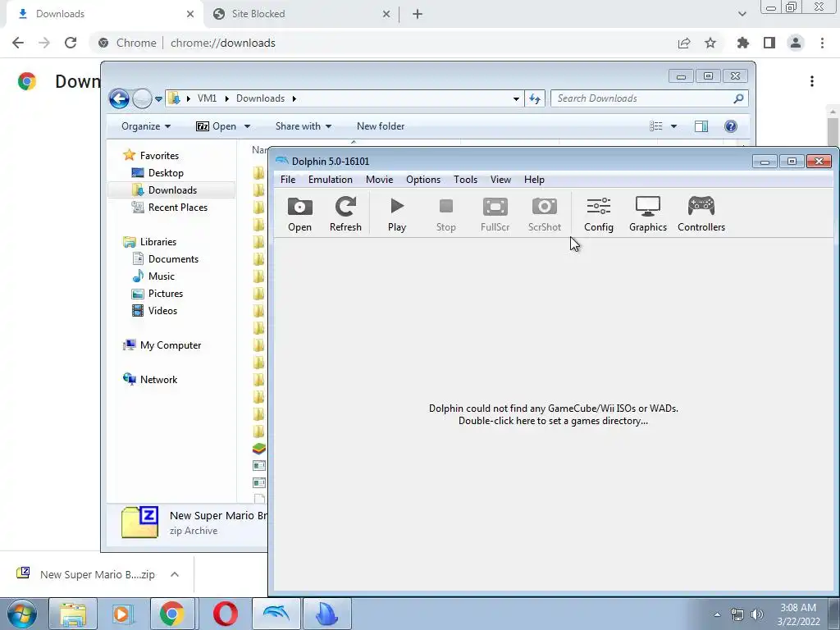Open the Music library

pyautogui.click(x=162, y=276)
